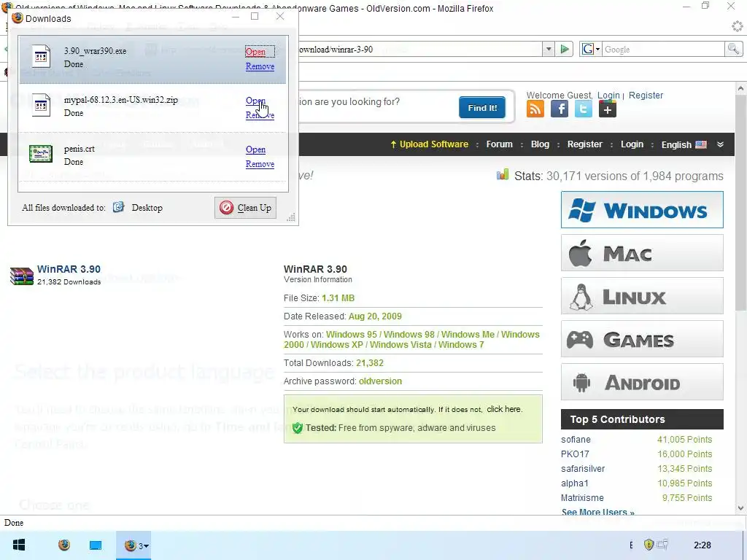The height and width of the screenshot is (560, 747).
Task: Open Login in the black nav bar
Action: (x=632, y=144)
